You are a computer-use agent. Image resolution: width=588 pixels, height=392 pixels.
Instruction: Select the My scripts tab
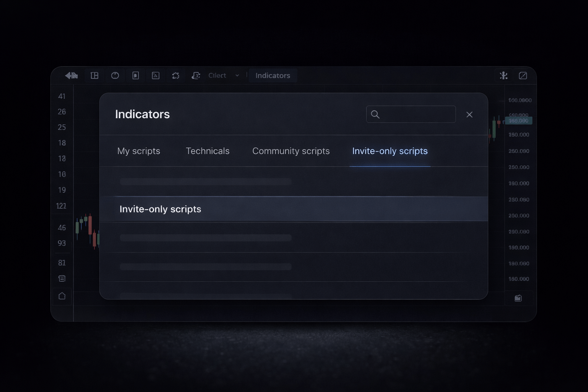pos(139,151)
